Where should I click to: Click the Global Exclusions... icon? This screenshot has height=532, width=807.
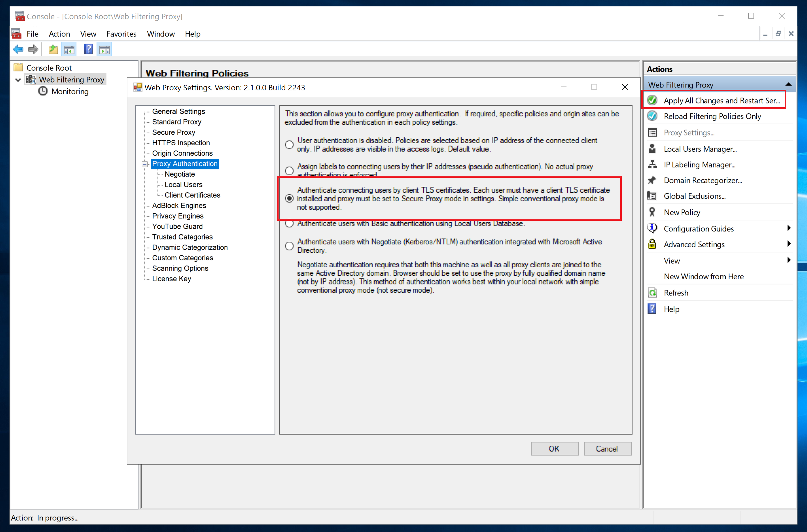653,196
